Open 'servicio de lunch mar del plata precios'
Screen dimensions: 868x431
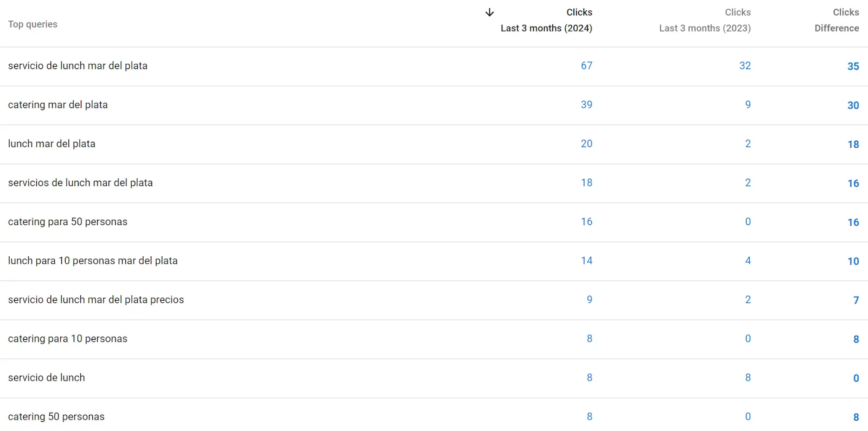tap(96, 300)
